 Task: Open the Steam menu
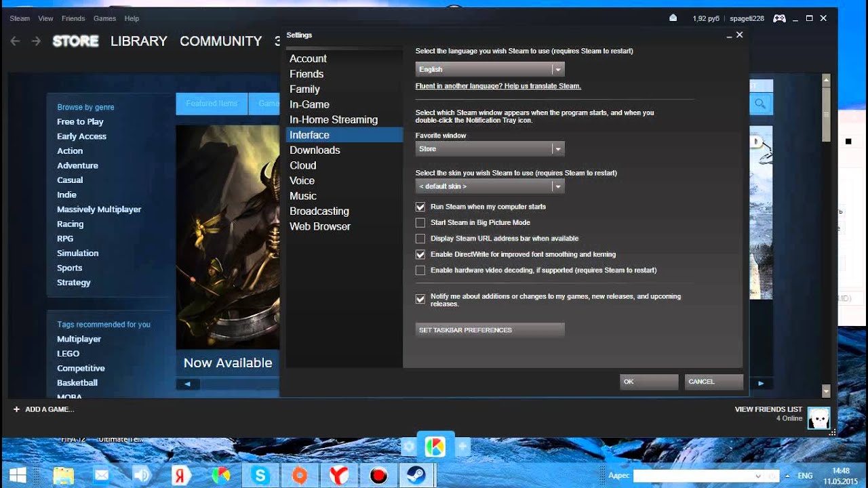(20, 18)
